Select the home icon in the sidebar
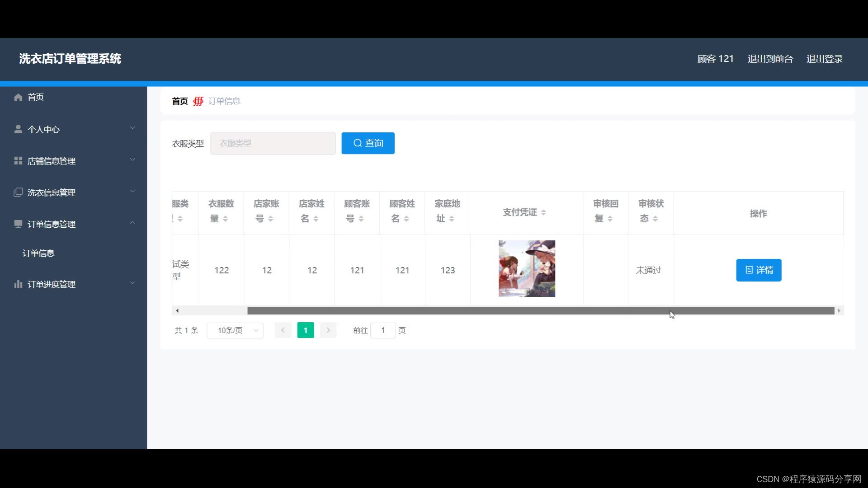The image size is (868, 488). (x=18, y=97)
